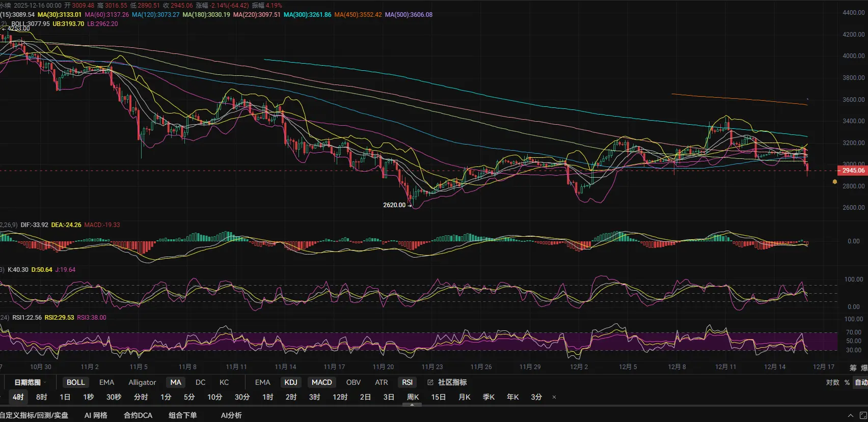Click the current price tag 2945.06

coord(853,171)
